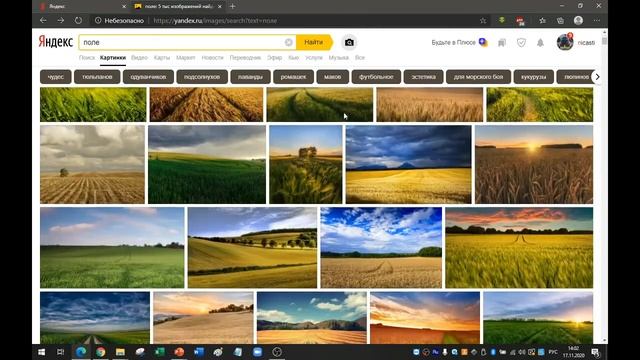Open the Windows Start menu

pyautogui.click(x=42, y=352)
